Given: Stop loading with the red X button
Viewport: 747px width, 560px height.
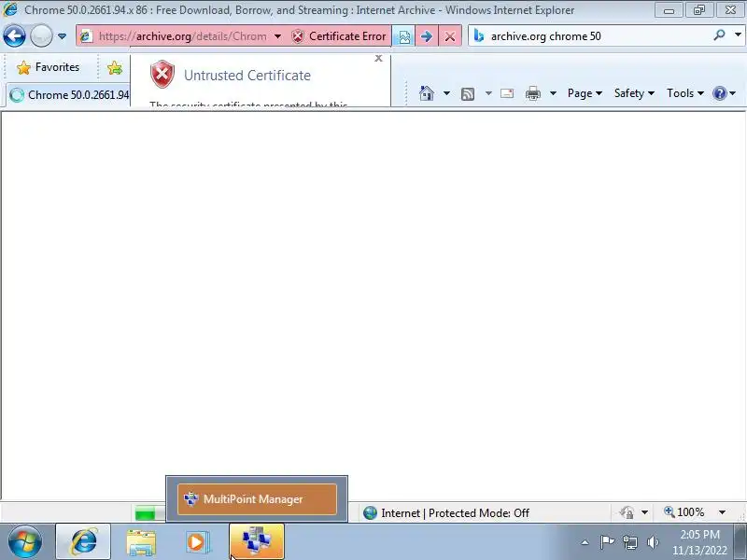Looking at the screenshot, I should click(x=450, y=36).
